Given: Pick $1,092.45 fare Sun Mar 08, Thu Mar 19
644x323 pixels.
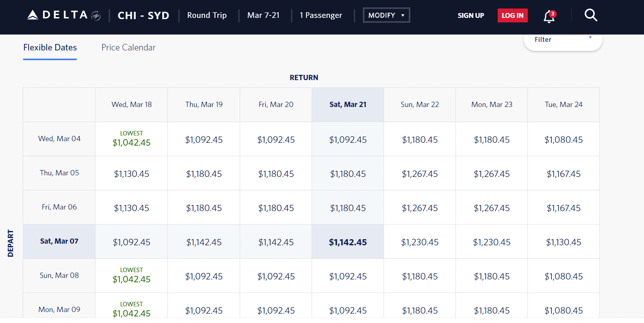Looking at the screenshot, I should [x=204, y=276].
